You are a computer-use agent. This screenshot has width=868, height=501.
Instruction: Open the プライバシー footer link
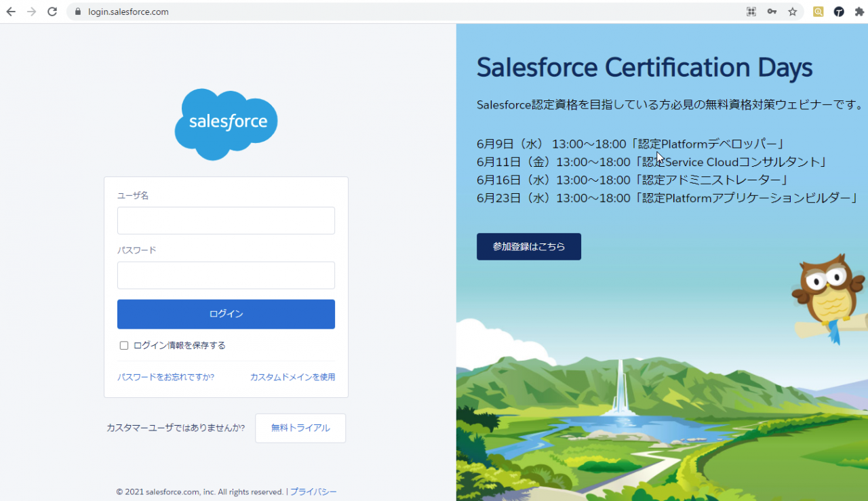pos(313,492)
